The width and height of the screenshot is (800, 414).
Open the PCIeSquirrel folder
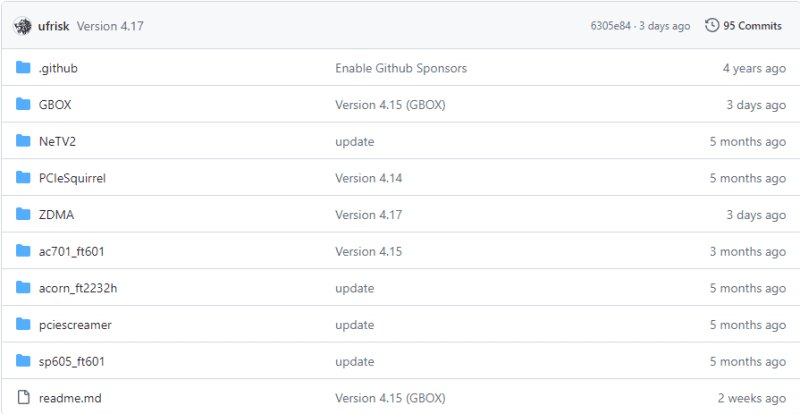point(72,178)
